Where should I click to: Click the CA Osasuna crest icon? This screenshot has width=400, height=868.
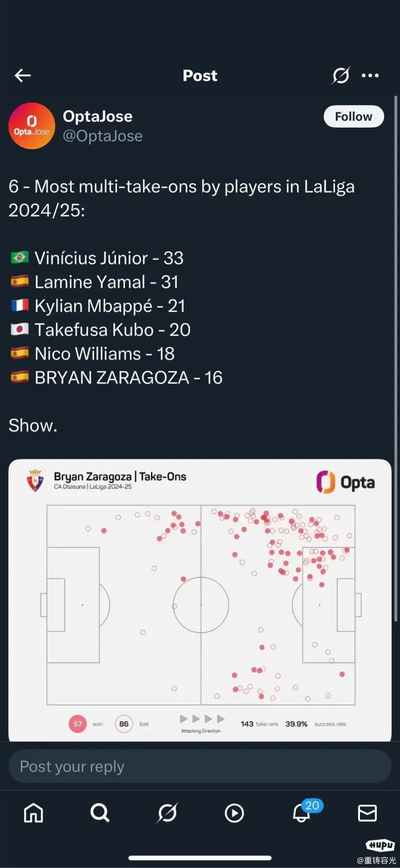(x=35, y=481)
